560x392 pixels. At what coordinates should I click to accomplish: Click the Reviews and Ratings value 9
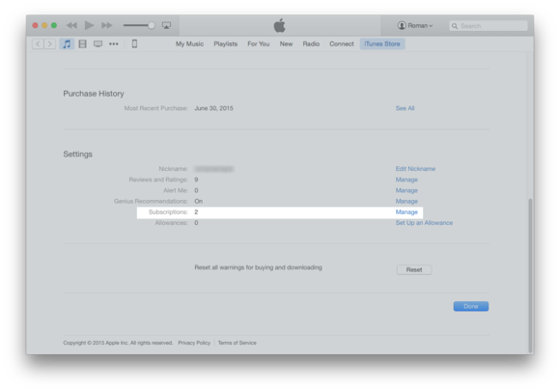[196, 180]
